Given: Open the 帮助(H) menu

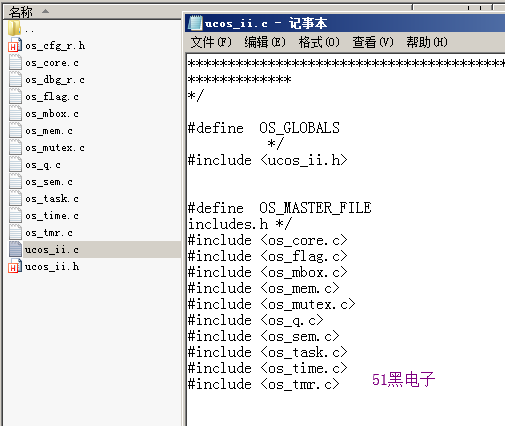Looking at the screenshot, I should click(x=427, y=42).
